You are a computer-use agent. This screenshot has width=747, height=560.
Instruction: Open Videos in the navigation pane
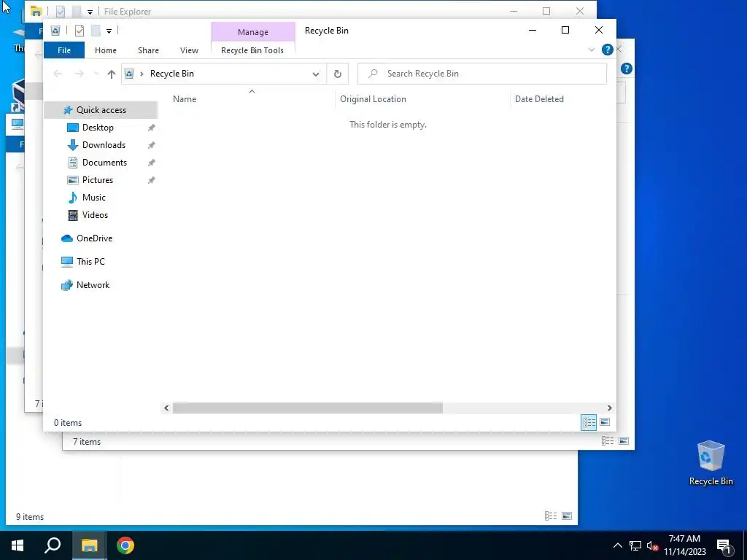point(95,215)
